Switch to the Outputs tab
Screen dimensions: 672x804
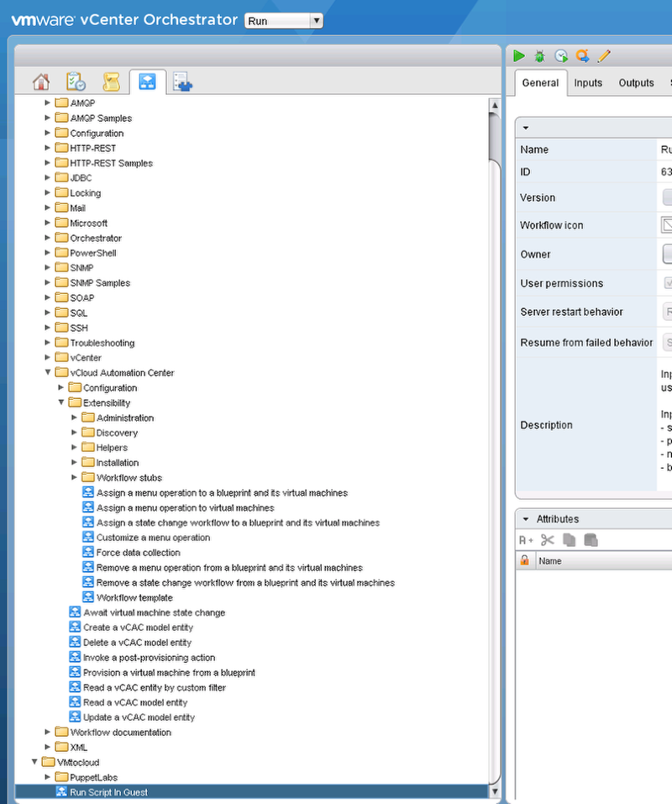pyautogui.click(x=636, y=83)
